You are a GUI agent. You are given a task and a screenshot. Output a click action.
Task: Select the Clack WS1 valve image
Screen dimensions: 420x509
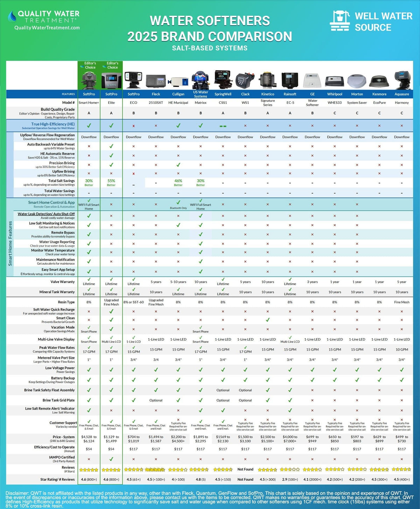click(245, 81)
